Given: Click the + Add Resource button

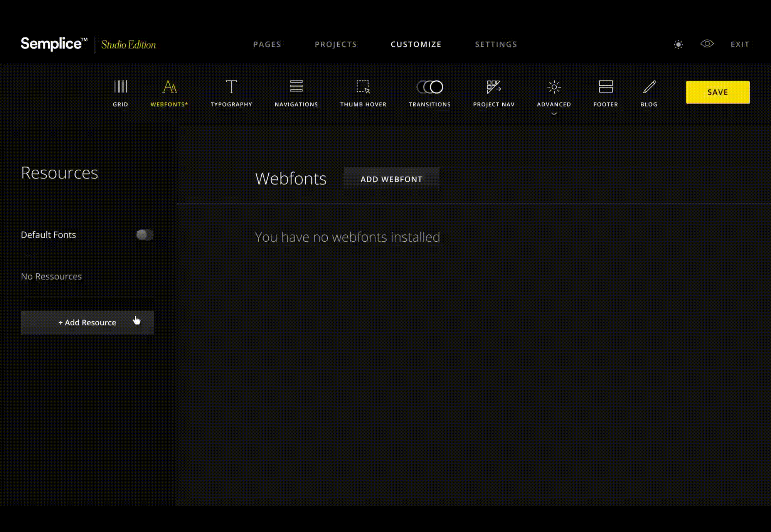Looking at the screenshot, I should (x=88, y=323).
